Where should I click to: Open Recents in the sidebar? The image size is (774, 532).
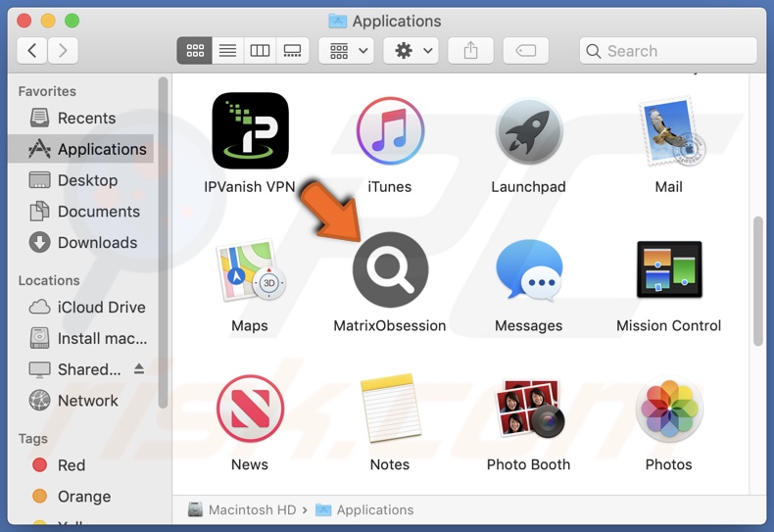[x=81, y=118]
